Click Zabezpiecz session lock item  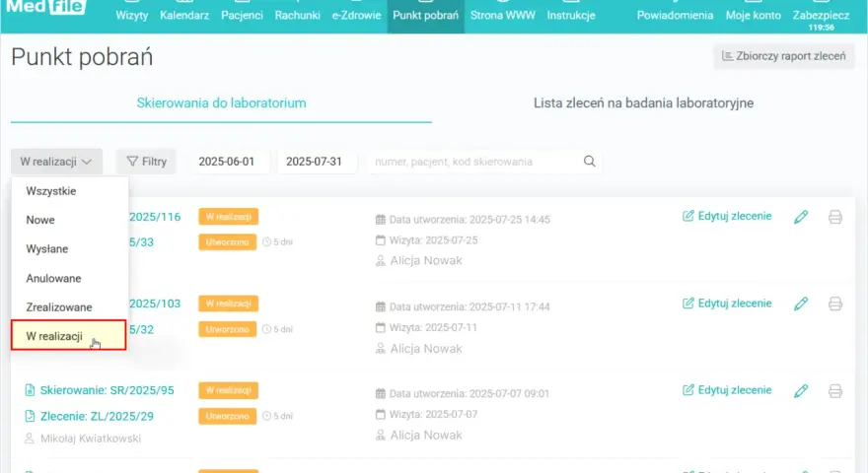[x=821, y=17]
